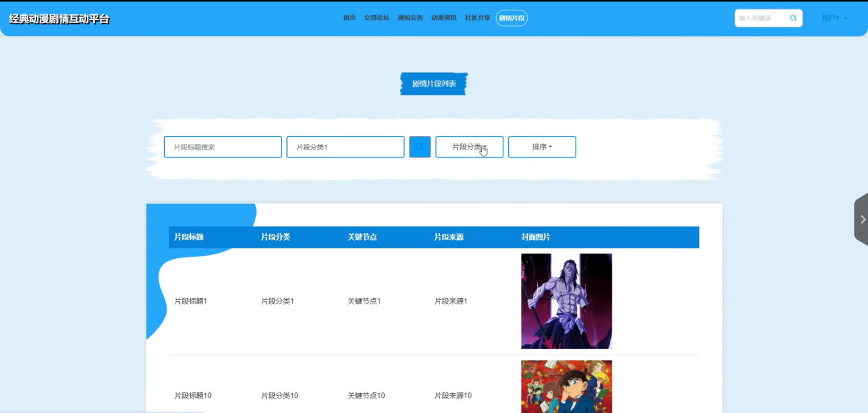
Task: Open cover image of 片段标题1 row
Action: coord(567,301)
